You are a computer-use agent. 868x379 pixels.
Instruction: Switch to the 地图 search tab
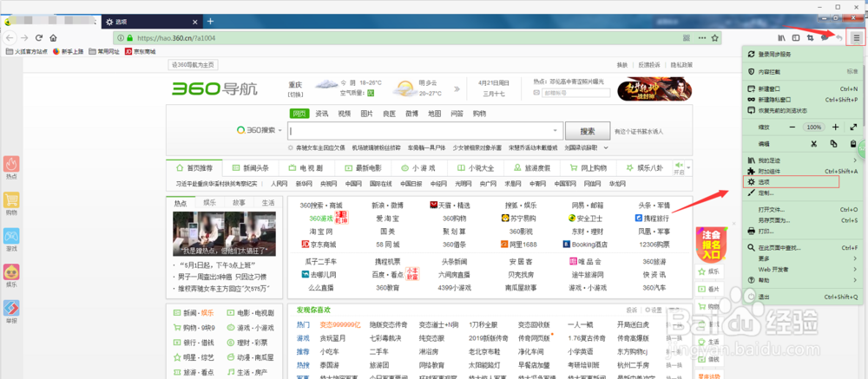click(x=435, y=114)
